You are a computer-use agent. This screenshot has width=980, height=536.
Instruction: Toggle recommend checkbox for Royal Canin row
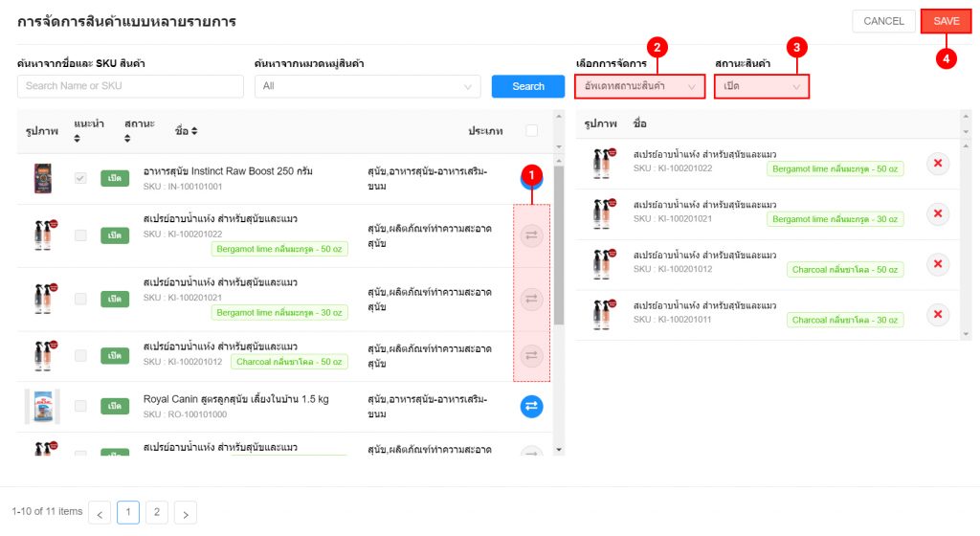pyautogui.click(x=80, y=407)
